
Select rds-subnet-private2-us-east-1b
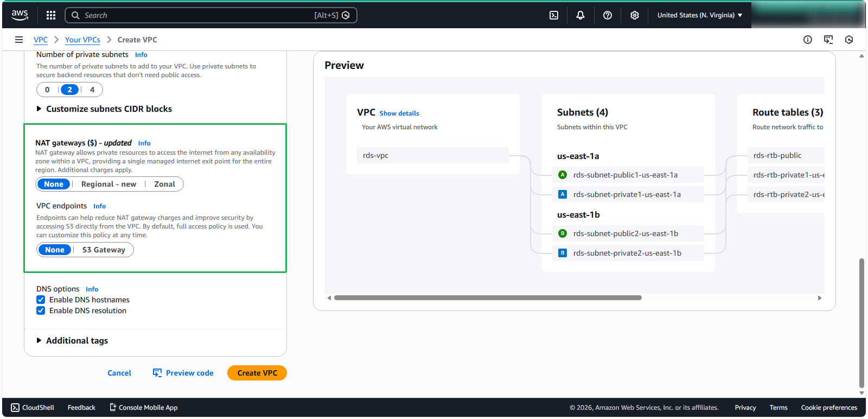pos(628,253)
